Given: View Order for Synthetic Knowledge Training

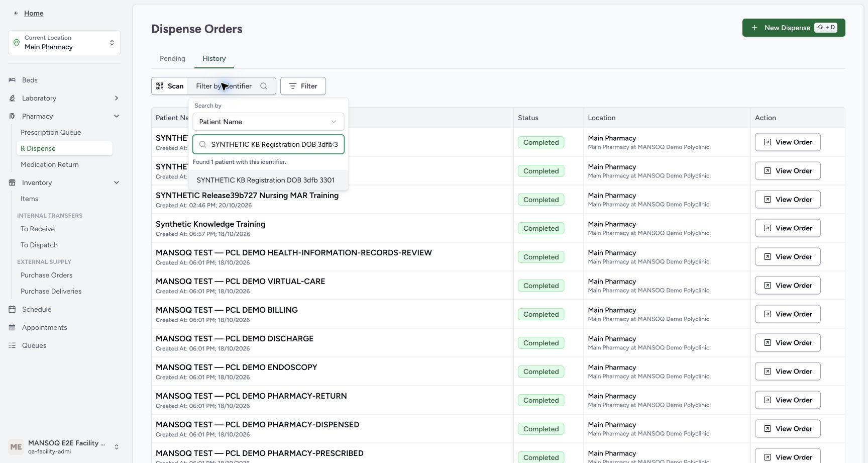Looking at the screenshot, I should 788,228.
